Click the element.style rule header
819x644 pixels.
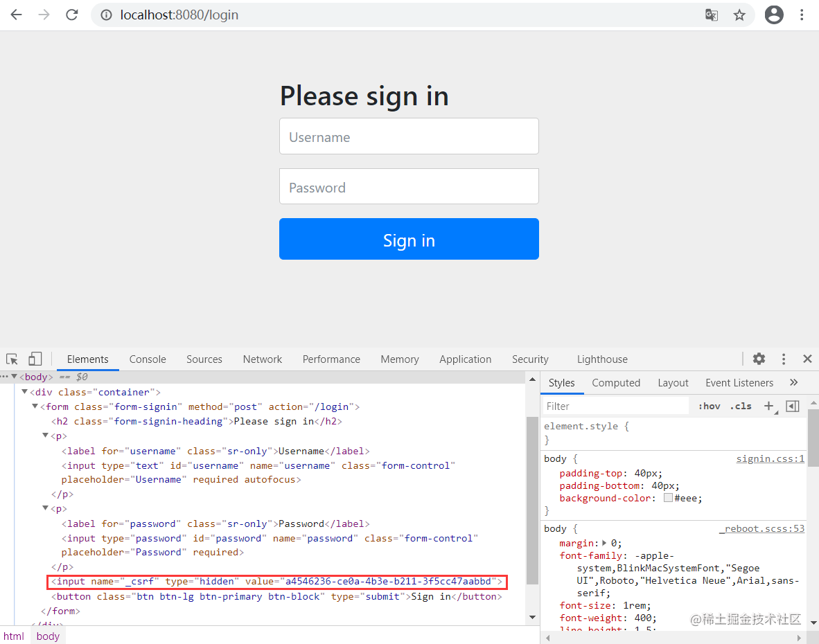pos(586,426)
